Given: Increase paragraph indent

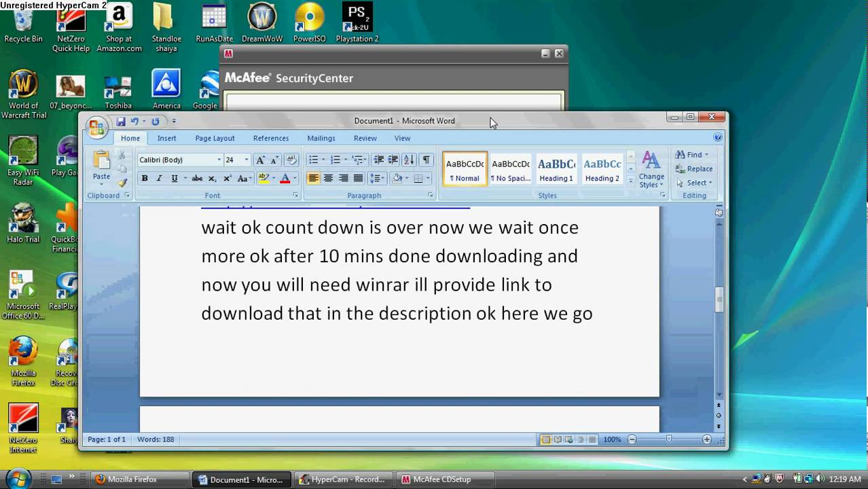Looking at the screenshot, I should point(393,160).
